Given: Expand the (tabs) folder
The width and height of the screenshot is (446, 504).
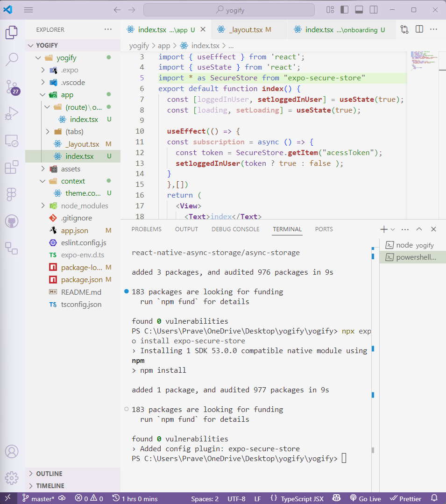Looking at the screenshot, I should 72,132.
